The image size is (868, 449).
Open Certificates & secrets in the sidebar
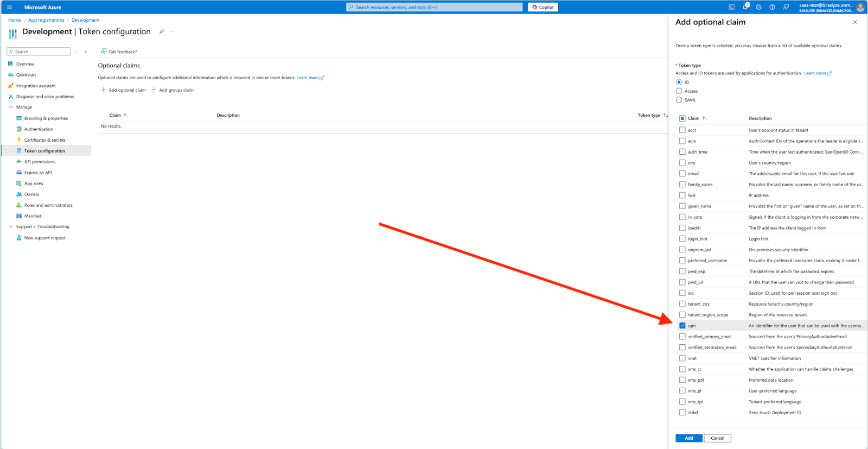point(44,140)
